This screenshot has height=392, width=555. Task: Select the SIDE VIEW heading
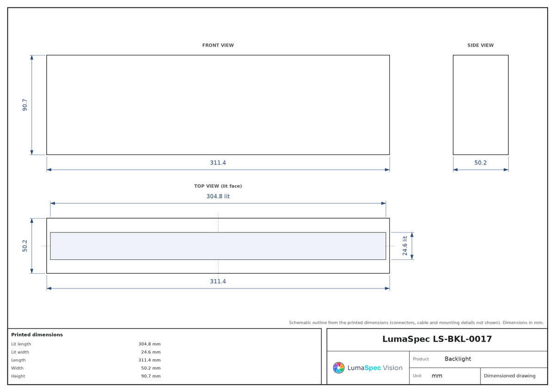[x=481, y=45]
